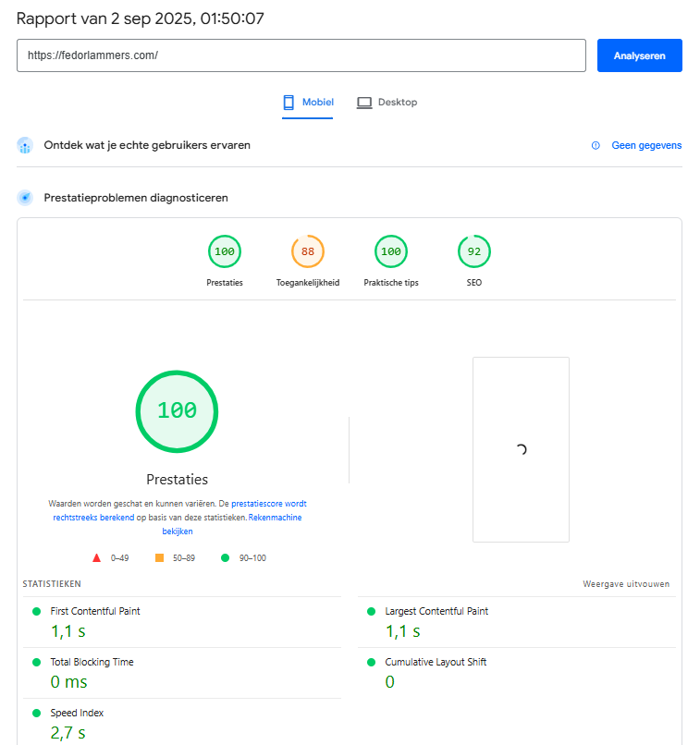This screenshot has width=700, height=745.
Task: Switch to the Mobiel tab
Action: point(309,103)
